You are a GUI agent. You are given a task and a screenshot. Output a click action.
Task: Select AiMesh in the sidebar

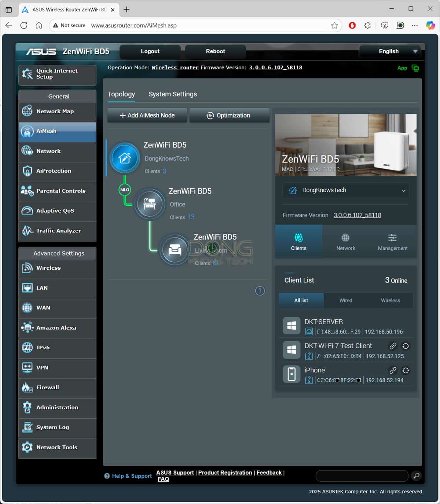coord(57,131)
